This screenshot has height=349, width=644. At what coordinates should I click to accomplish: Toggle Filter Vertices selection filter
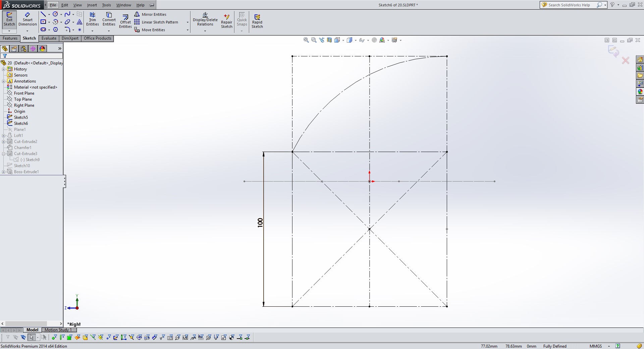[x=54, y=337]
